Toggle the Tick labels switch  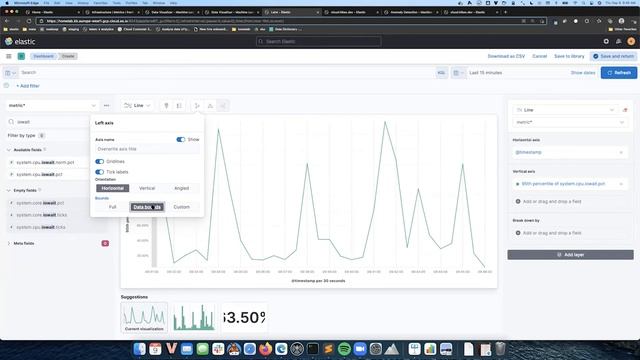[x=99, y=172]
